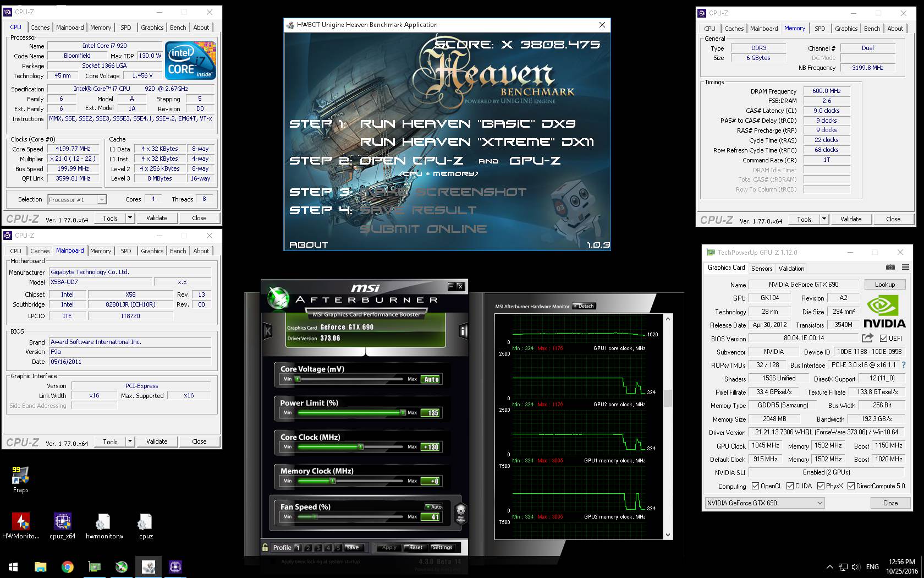
Task: Click Reset button in Afterburner
Action: point(416,547)
